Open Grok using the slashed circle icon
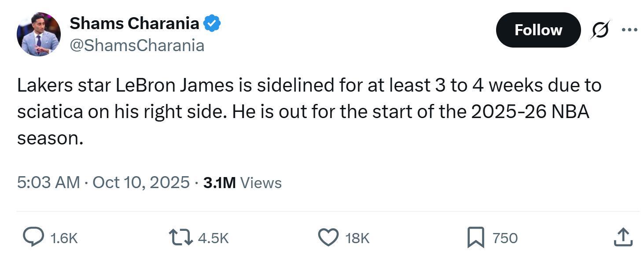The image size is (644, 259). (600, 30)
